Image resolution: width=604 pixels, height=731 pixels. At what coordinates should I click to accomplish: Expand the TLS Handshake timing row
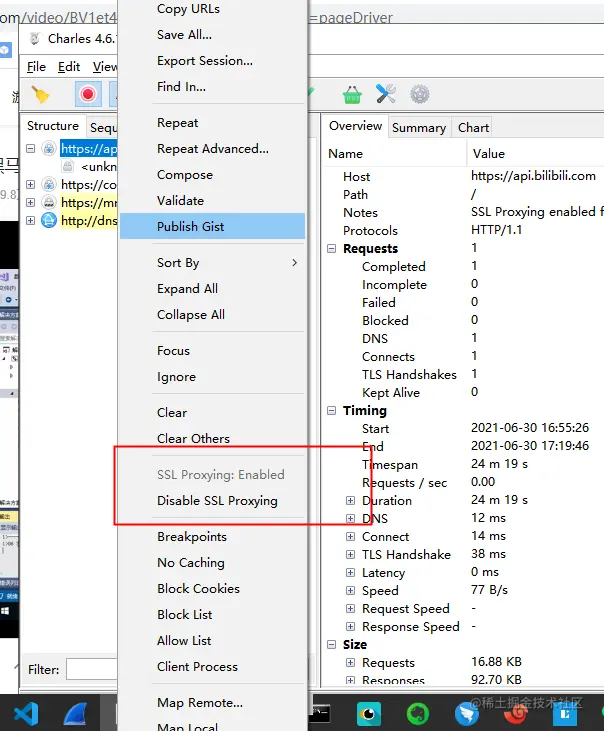point(350,554)
